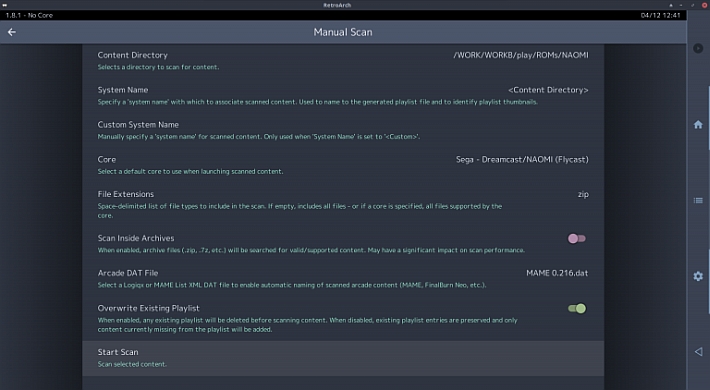This screenshot has height=390, width=710.
Task: Select the Custom System Name entry
Action: tap(343, 130)
